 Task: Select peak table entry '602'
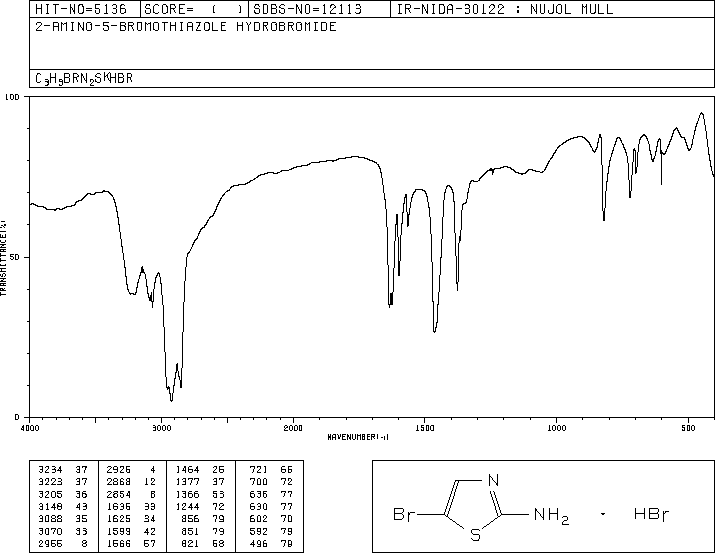click(x=259, y=519)
